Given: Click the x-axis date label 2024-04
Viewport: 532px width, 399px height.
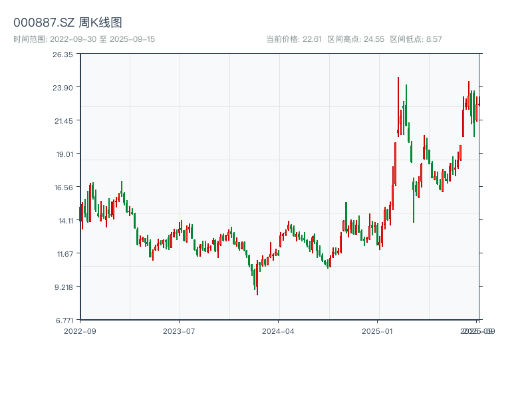Looking at the screenshot, I should pos(278,331).
